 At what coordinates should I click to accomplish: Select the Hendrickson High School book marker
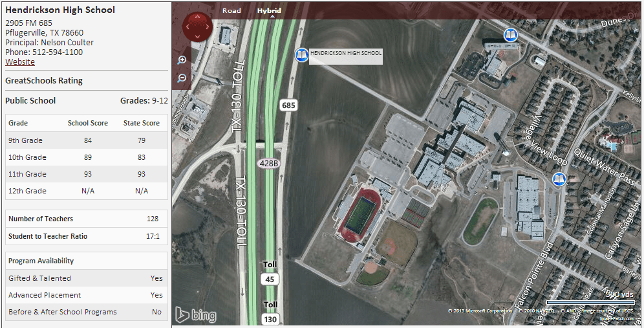302,55
